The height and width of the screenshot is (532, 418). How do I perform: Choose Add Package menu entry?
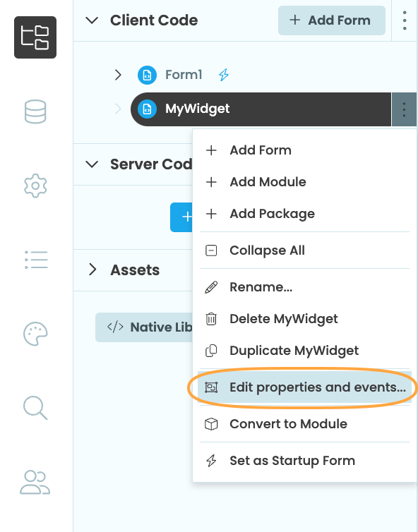pyautogui.click(x=304, y=214)
